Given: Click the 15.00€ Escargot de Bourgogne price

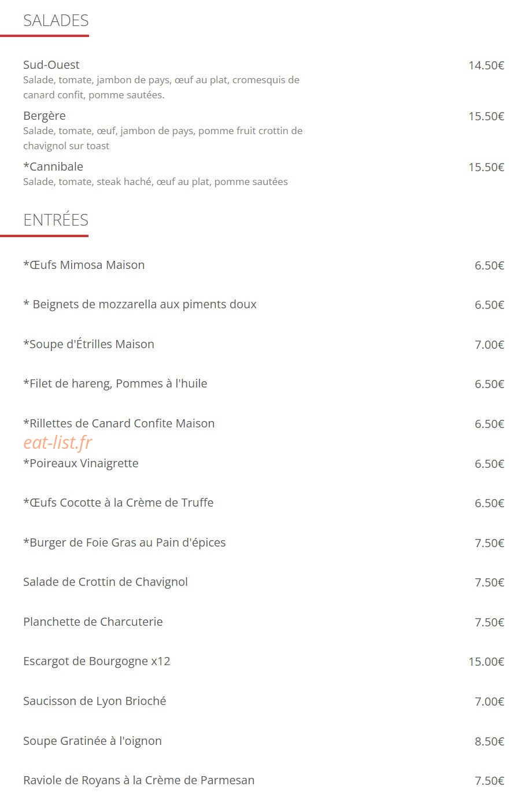Looking at the screenshot, I should [486, 662].
